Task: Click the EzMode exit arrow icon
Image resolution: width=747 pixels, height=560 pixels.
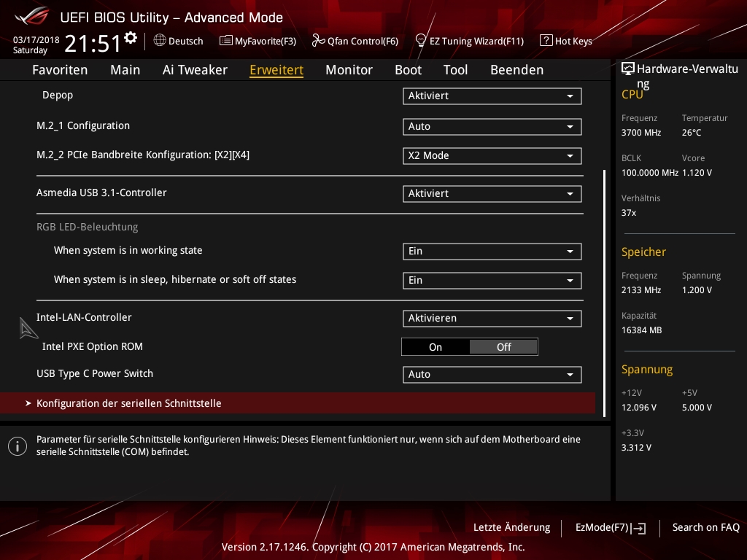Action: pos(638,528)
